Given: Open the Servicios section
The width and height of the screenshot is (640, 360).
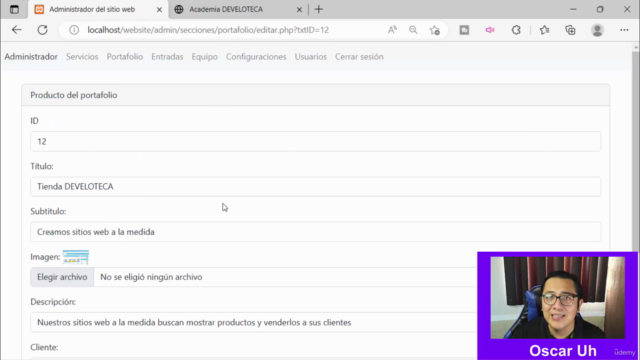Looking at the screenshot, I should click(82, 57).
